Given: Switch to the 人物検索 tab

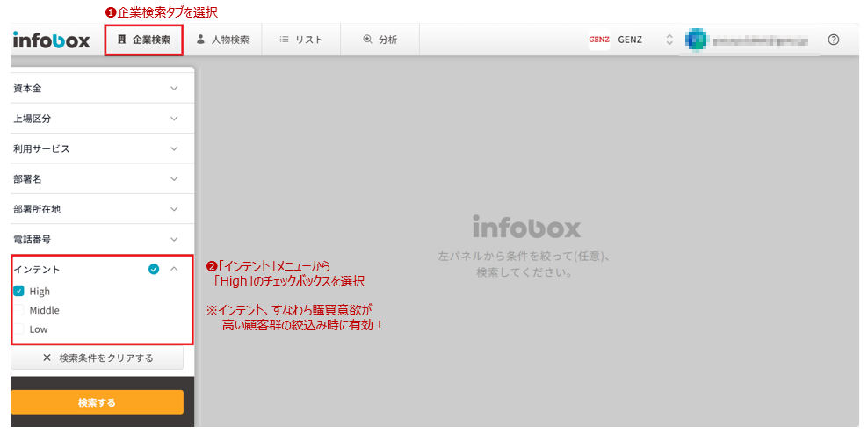Looking at the screenshot, I should (222, 40).
